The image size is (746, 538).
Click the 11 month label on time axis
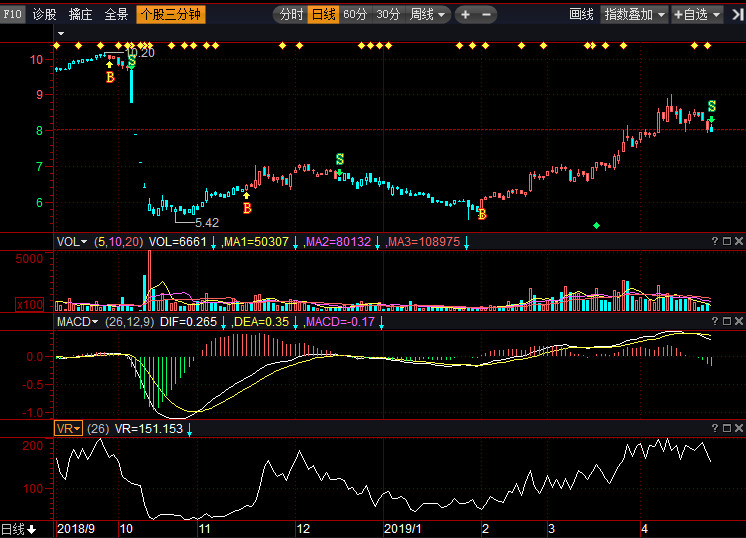204,529
